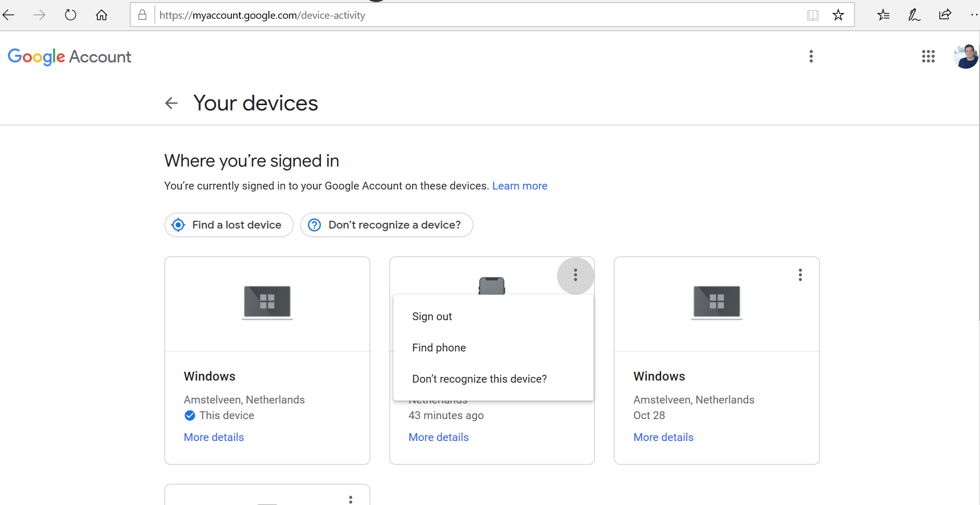The height and width of the screenshot is (505, 980).
Task: Open More details for This device
Action: (x=214, y=437)
